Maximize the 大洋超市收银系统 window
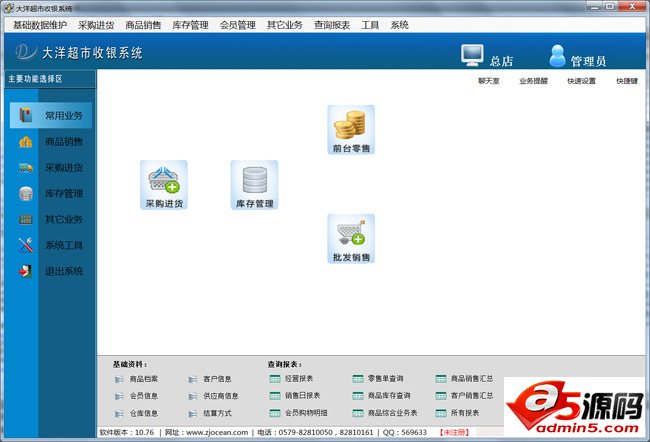Viewport: 650px width, 442px height. (x=610, y=7)
